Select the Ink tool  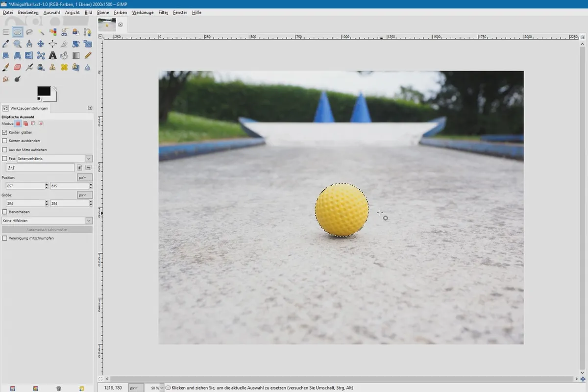pyautogui.click(x=41, y=67)
